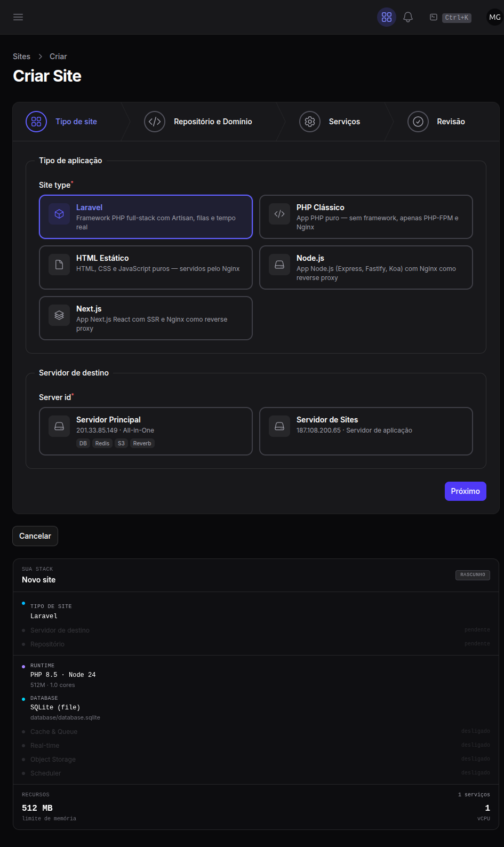Screen dimensions: 504x847
Task: Select HTML Estático site type
Action: (146, 267)
